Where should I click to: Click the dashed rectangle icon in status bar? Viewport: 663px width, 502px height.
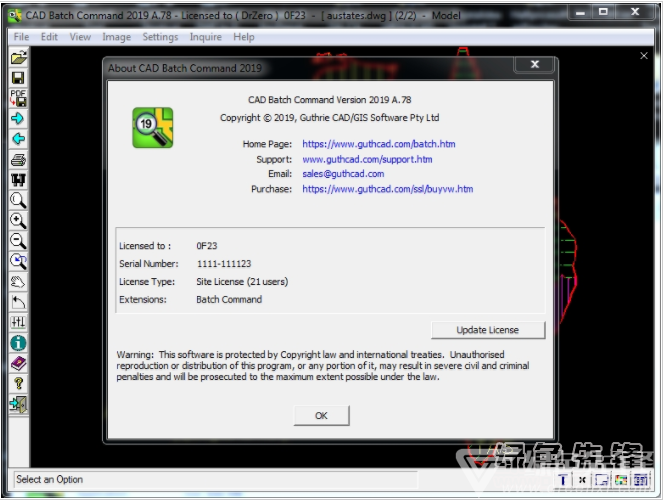[x=601, y=480]
